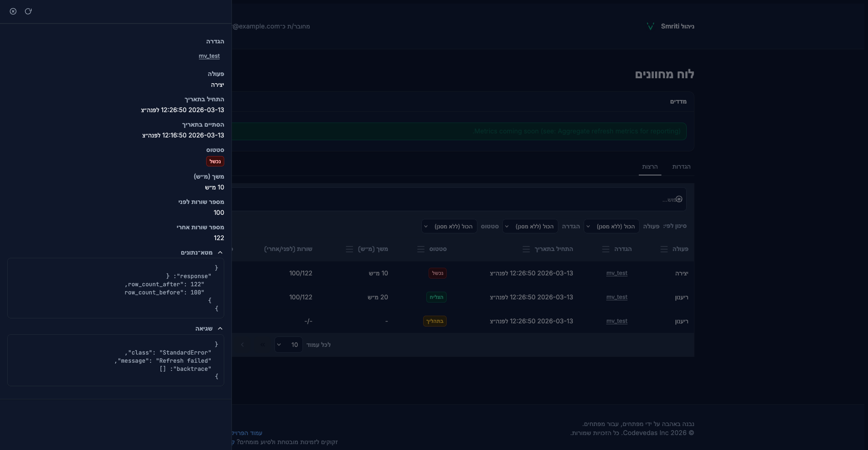
Task: Click the Smriti logo icon
Action: click(x=650, y=26)
